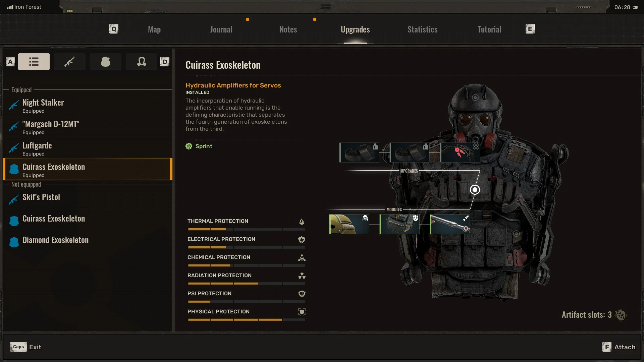
Task: Click the thermal protection flame icon
Action: coord(302,221)
